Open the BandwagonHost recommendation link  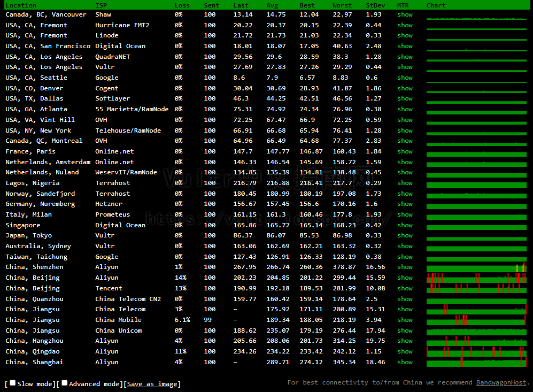pos(501,382)
